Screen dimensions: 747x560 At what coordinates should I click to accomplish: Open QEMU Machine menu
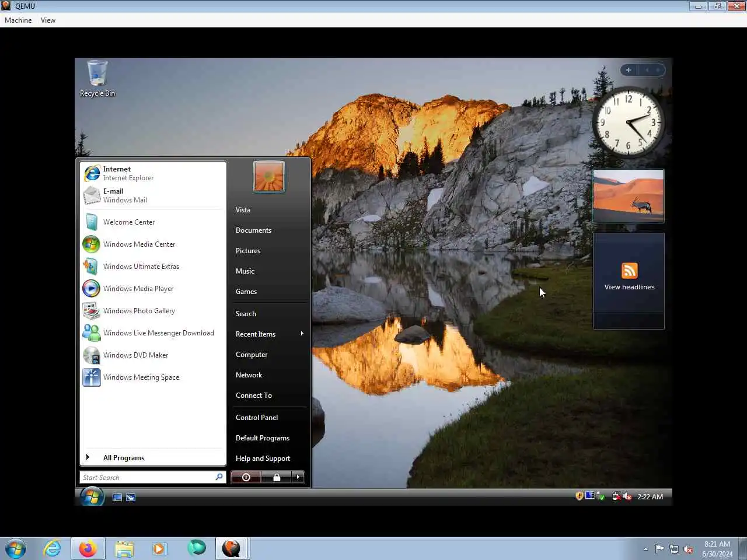[x=18, y=20]
